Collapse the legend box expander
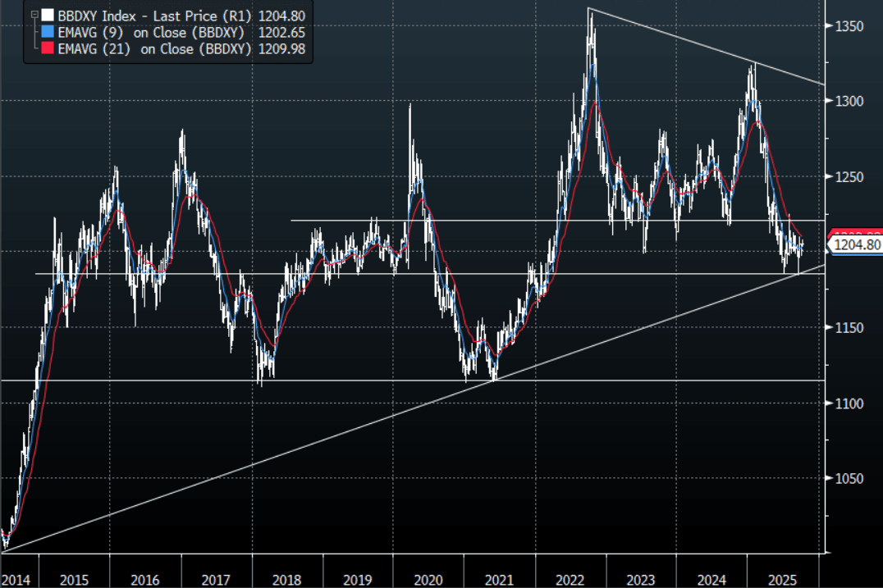 pyautogui.click(x=34, y=15)
